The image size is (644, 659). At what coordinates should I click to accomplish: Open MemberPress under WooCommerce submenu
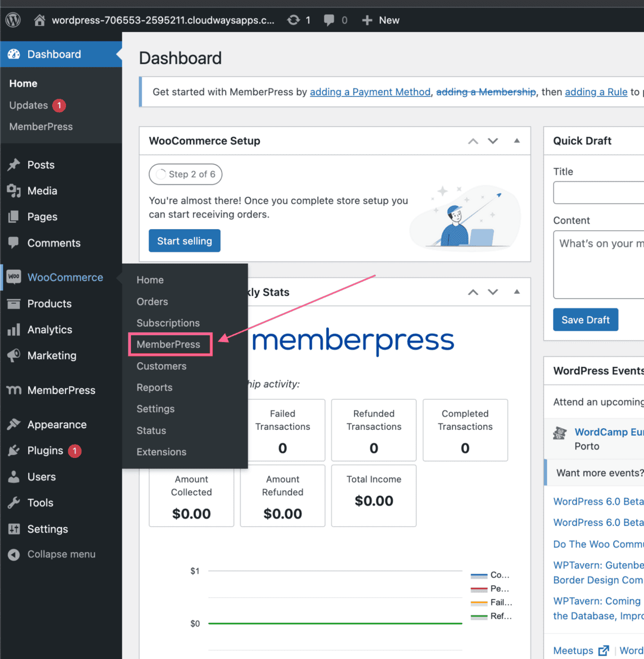[169, 344]
